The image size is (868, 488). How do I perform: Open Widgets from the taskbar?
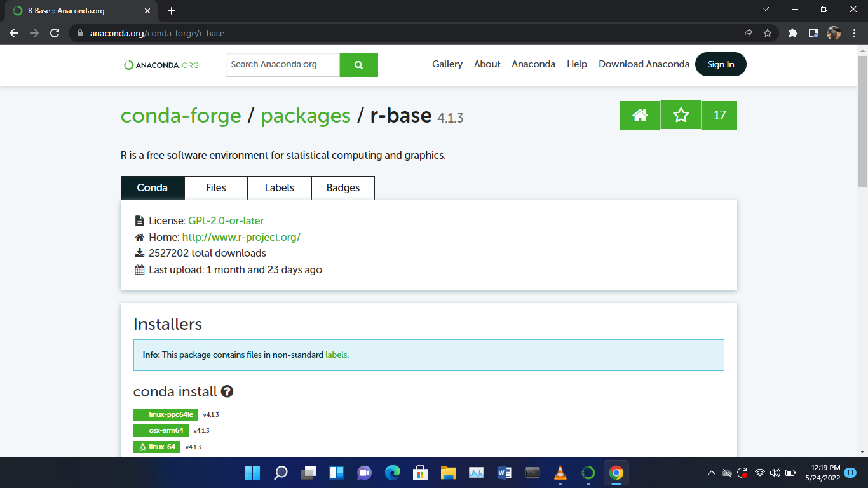point(337,473)
